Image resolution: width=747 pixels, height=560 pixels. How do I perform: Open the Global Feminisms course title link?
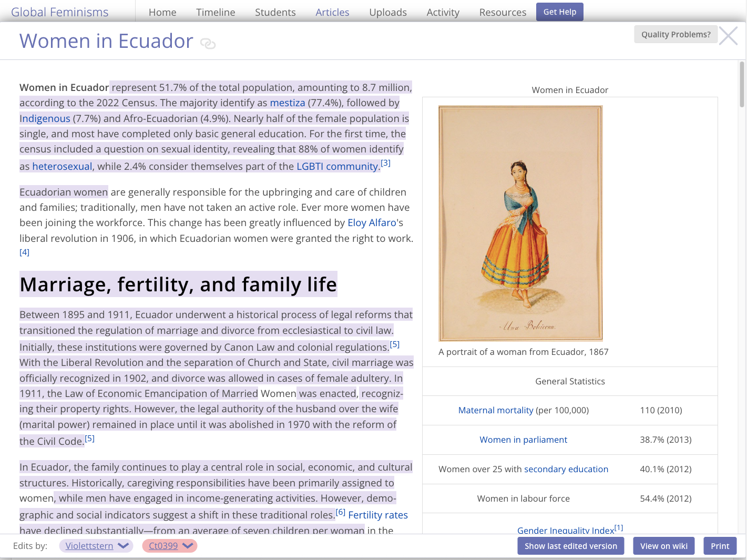59,12
